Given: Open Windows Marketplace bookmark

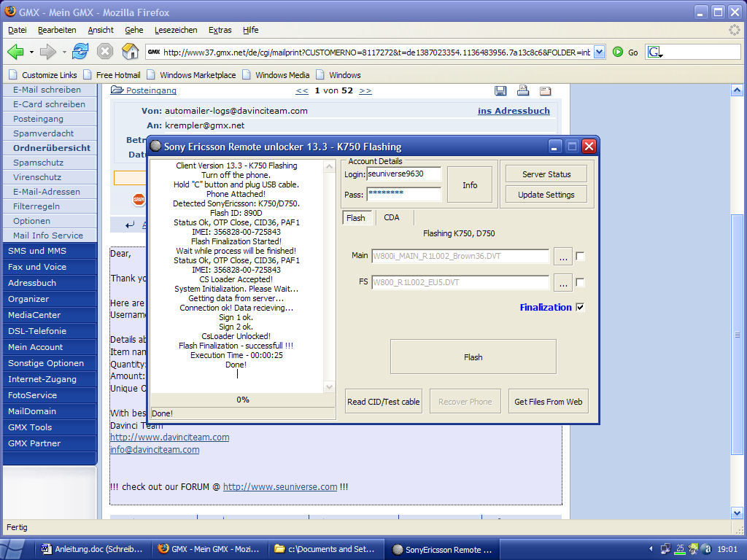Looking at the screenshot, I should [x=191, y=75].
